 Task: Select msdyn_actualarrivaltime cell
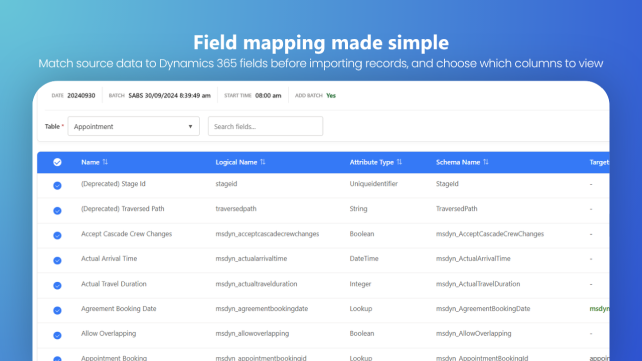coord(251,259)
